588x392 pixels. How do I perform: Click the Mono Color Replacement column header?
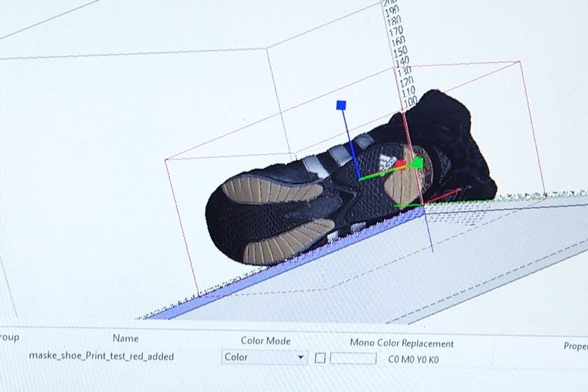pos(402,343)
